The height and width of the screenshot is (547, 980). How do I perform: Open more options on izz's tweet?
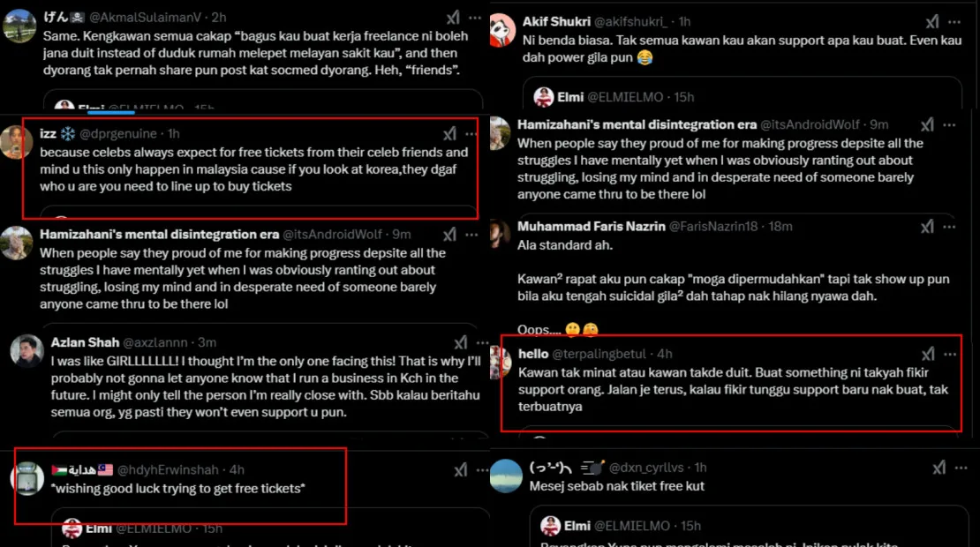(472, 134)
